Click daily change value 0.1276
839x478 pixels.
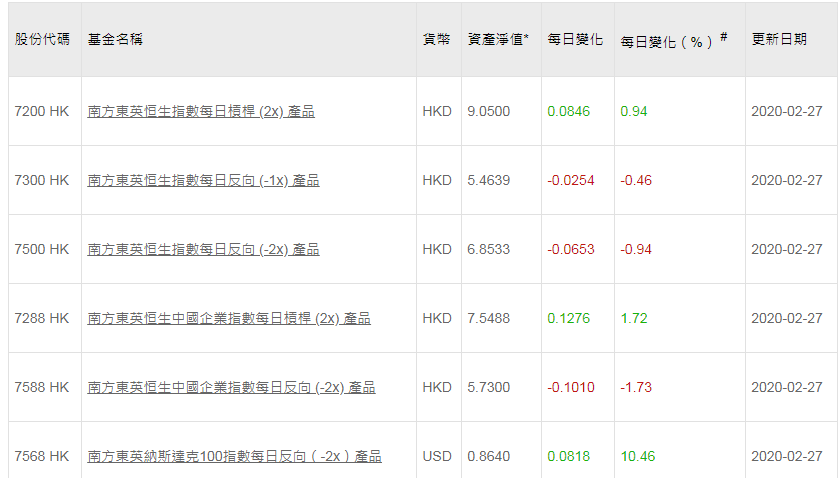569,318
